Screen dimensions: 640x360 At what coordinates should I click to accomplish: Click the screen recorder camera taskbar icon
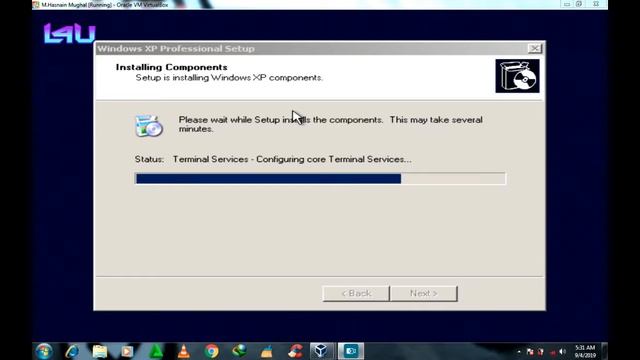[x=351, y=351]
